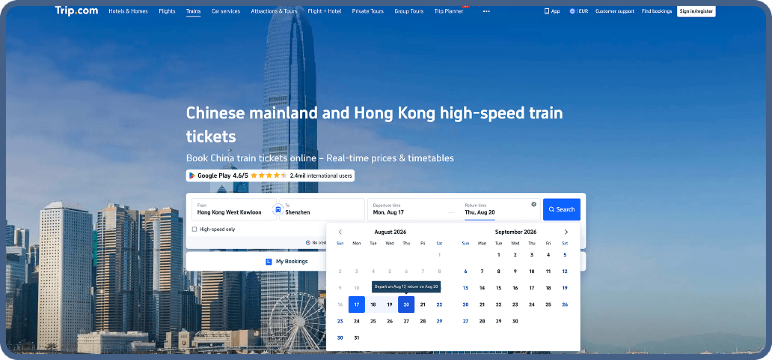The height and width of the screenshot is (360, 772).
Task: Change the EUR currency setting
Action: [x=579, y=11]
